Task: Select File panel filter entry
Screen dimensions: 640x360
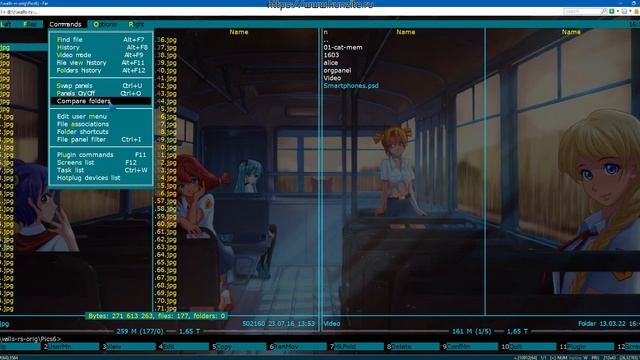Action: (101, 140)
